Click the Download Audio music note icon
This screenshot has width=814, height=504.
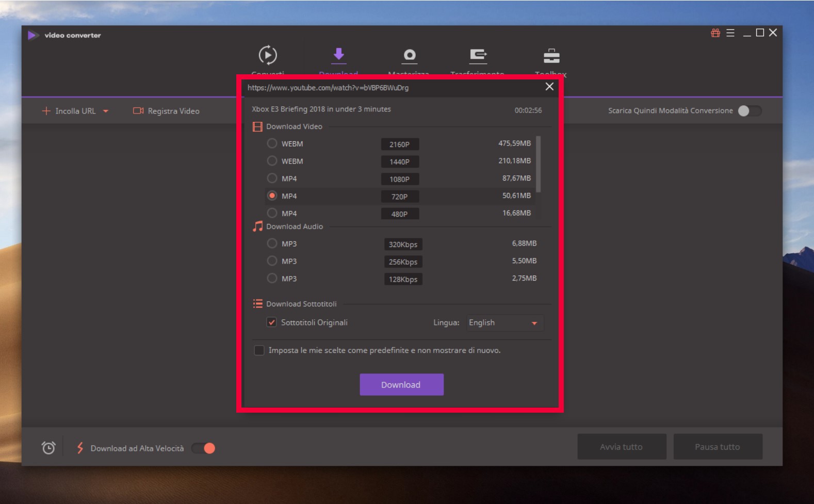[x=257, y=226]
